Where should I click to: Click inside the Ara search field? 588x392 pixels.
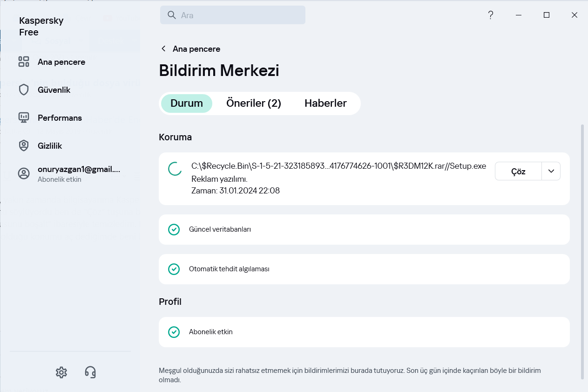[240, 15]
